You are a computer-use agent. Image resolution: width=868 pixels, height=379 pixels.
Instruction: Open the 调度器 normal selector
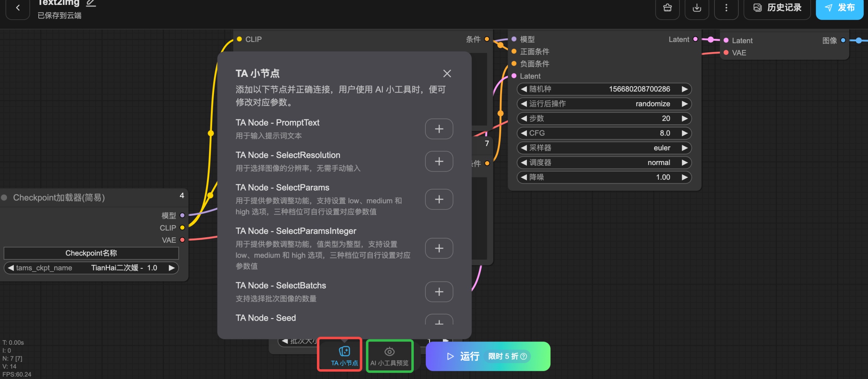point(604,162)
